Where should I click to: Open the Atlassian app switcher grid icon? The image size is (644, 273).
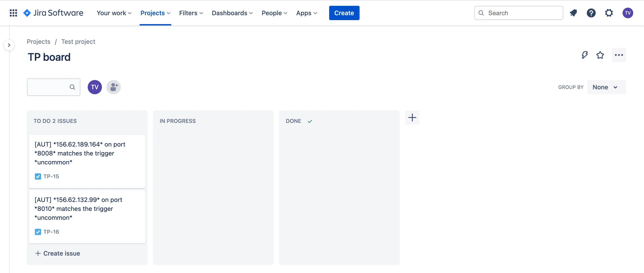click(13, 13)
